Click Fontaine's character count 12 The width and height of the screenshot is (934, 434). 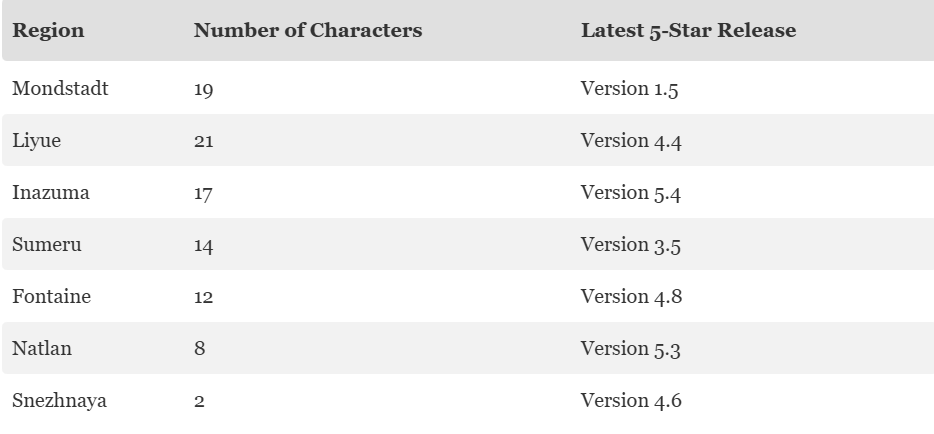tap(204, 297)
